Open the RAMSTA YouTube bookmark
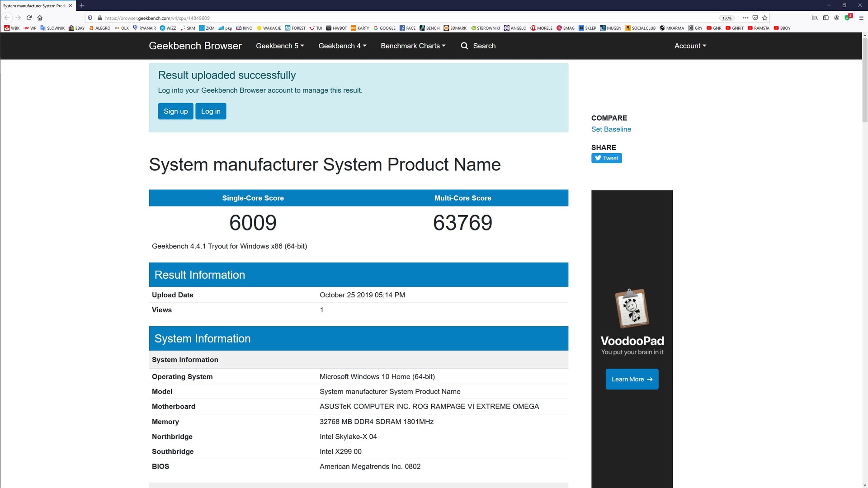Screen dimensions: 868x488 (x=758, y=28)
